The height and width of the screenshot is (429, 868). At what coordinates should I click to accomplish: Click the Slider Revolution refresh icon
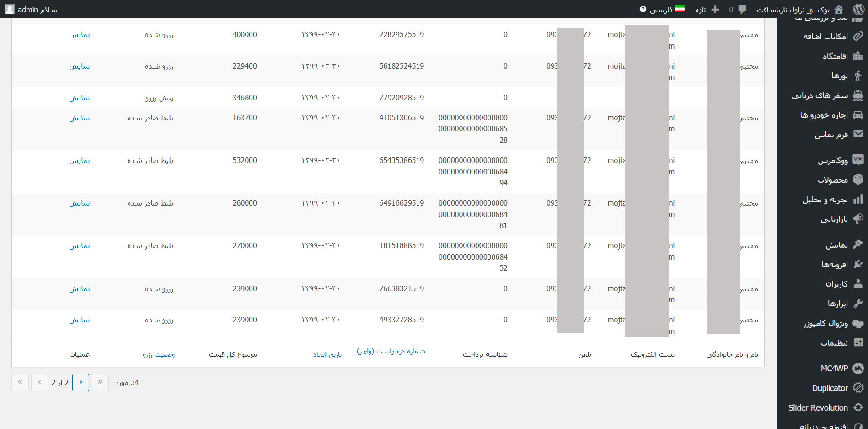[858, 407]
